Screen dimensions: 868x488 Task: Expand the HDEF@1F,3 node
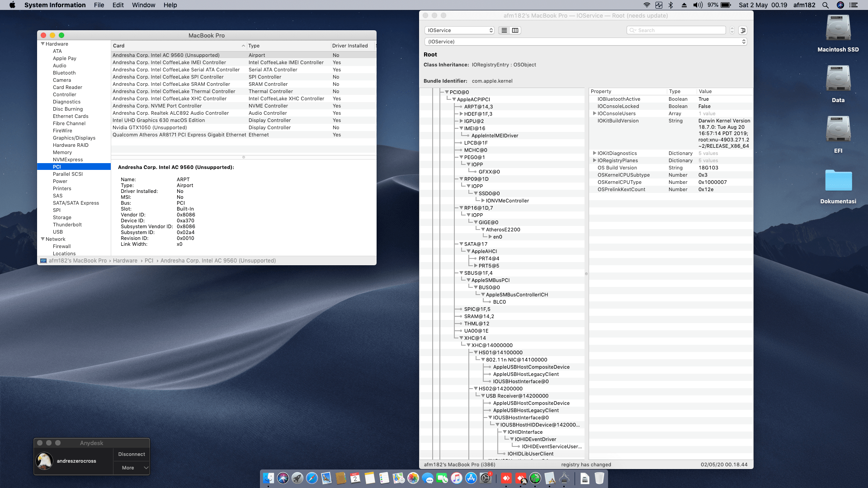tap(461, 114)
